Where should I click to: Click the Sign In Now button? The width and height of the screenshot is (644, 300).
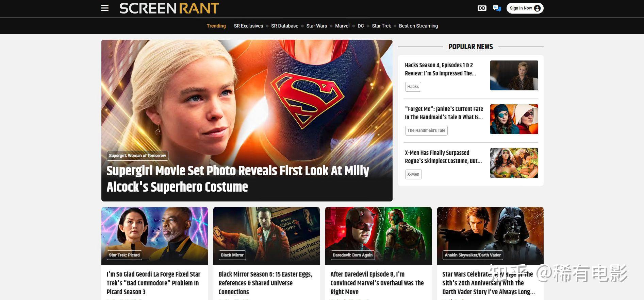tap(525, 8)
